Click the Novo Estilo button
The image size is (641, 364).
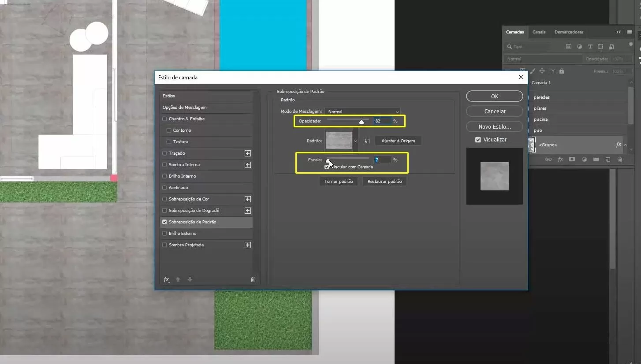click(x=495, y=127)
